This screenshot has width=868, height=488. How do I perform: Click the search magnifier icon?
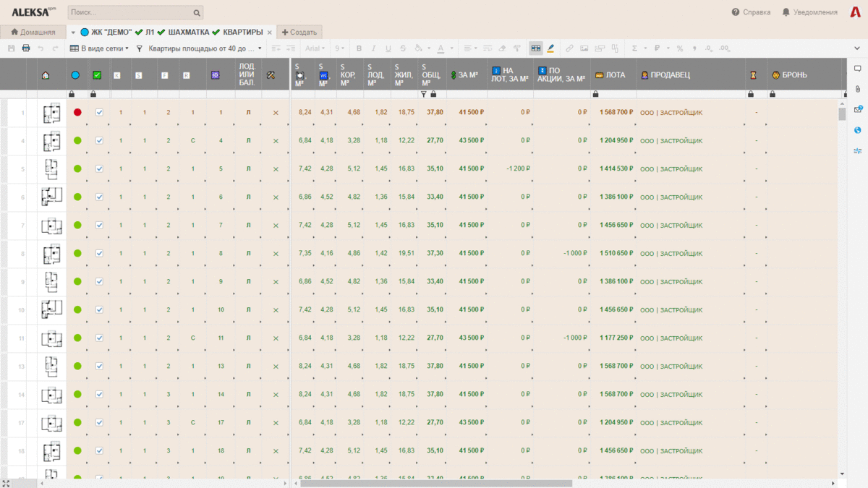point(197,13)
